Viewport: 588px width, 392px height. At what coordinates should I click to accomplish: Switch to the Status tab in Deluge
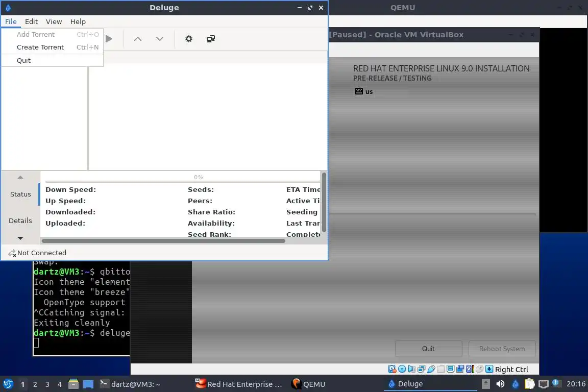click(x=20, y=194)
